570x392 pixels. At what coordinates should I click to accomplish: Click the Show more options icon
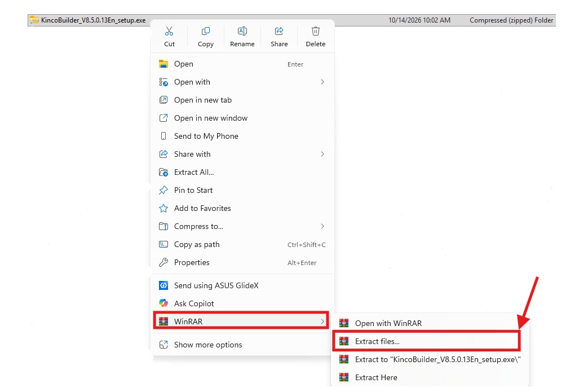(x=164, y=345)
